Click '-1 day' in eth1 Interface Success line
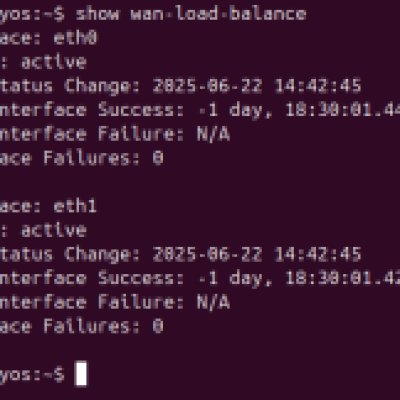The width and height of the screenshot is (400, 400). coord(231,279)
